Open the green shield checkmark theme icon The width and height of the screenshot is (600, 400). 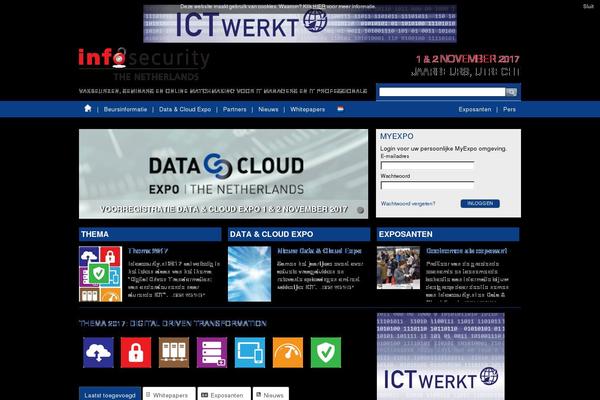pyautogui.click(x=326, y=353)
